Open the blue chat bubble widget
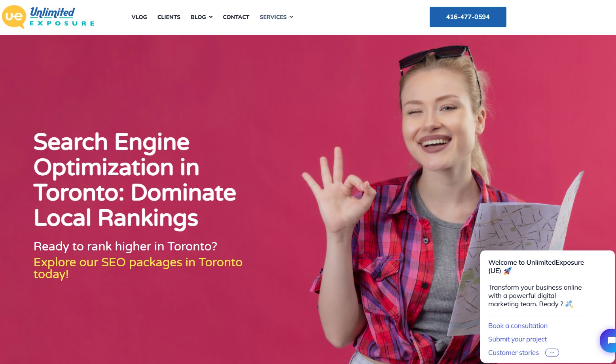The image size is (616, 364). [609, 340]
